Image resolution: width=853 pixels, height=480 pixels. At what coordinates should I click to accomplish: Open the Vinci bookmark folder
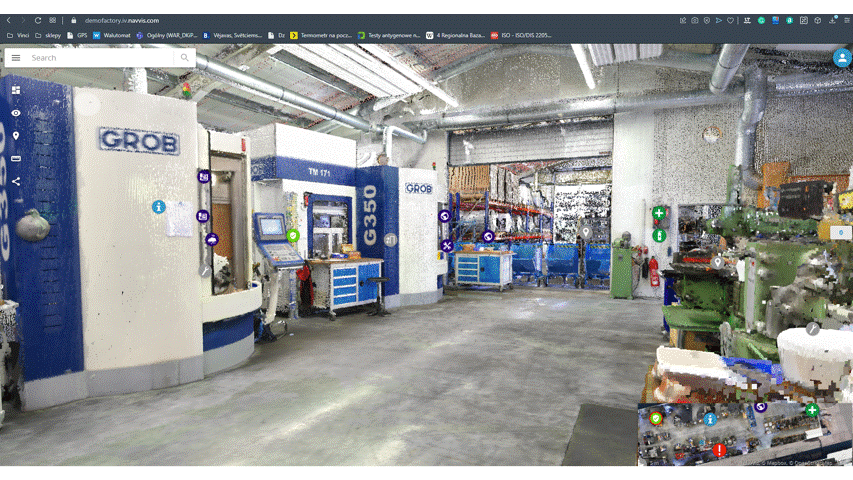(18, 35)
